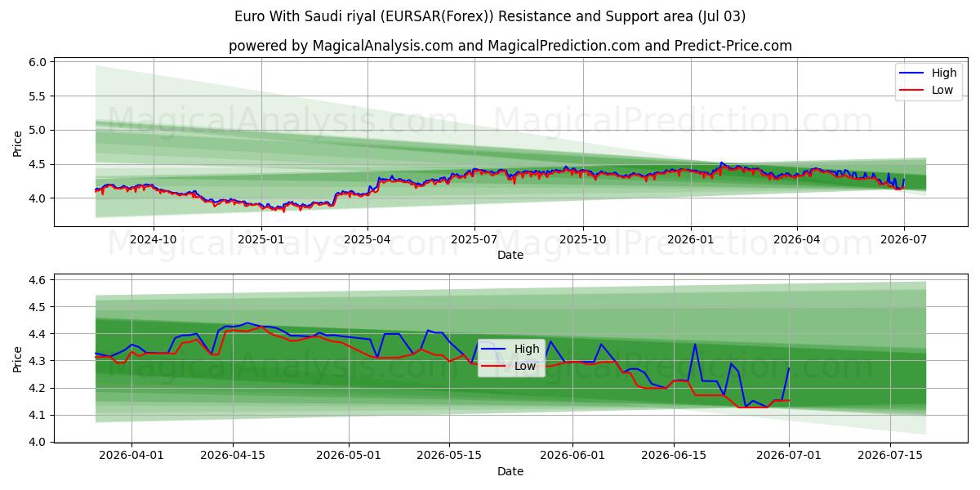Click the '4.1' lower chart price label

pyautogui.click(x=39, y=416)
